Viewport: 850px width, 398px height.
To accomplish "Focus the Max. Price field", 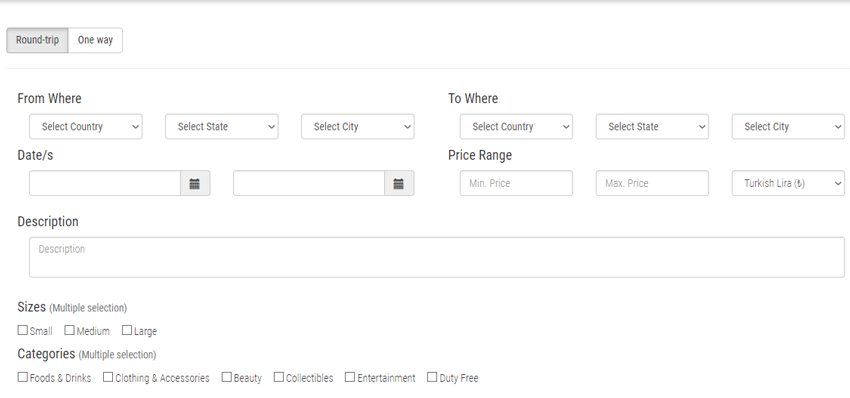I will click(652, 183).
